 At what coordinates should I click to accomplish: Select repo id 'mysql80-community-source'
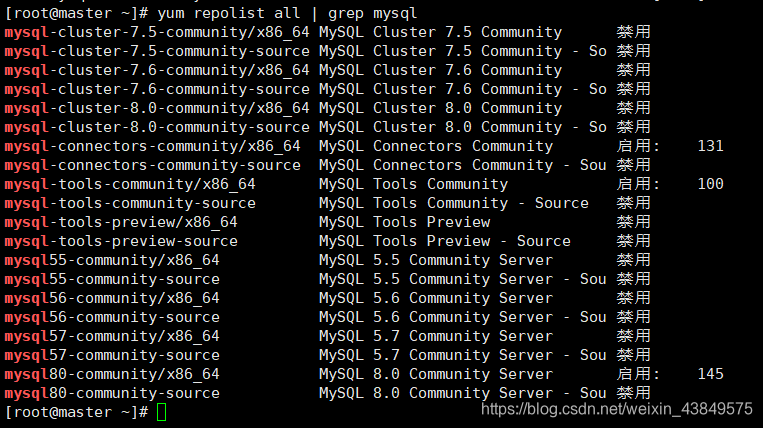[112, 393]
